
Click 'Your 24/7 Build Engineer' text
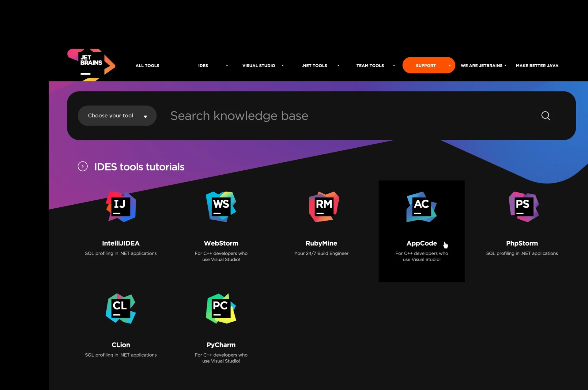coord(321,253)
